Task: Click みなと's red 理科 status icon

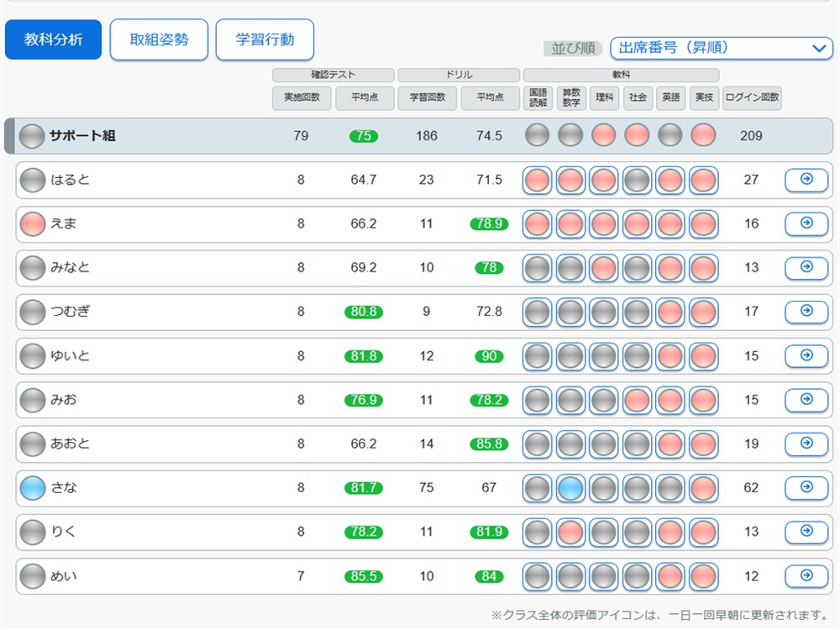Action: point(604,269)
